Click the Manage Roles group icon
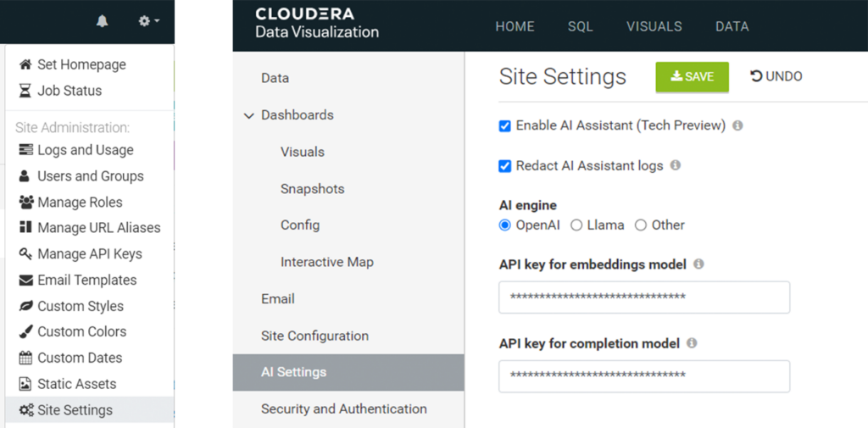868x428 pixels. (26, 202)
